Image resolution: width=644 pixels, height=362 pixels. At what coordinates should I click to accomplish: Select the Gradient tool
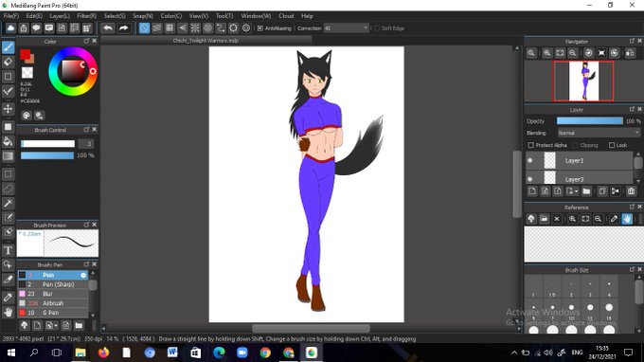[x=9, y=156]
